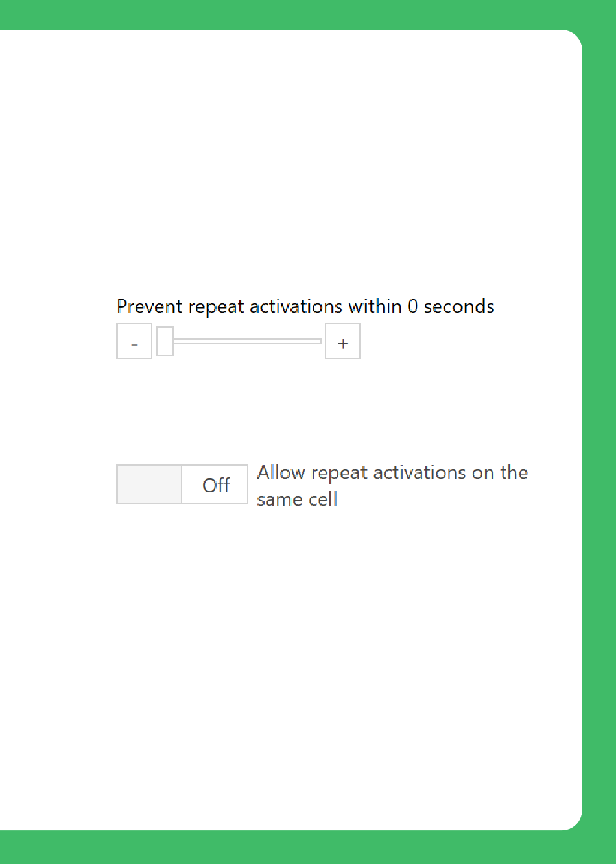
Task: Click the word Prevent in the heading
Action: pos(150,306)
